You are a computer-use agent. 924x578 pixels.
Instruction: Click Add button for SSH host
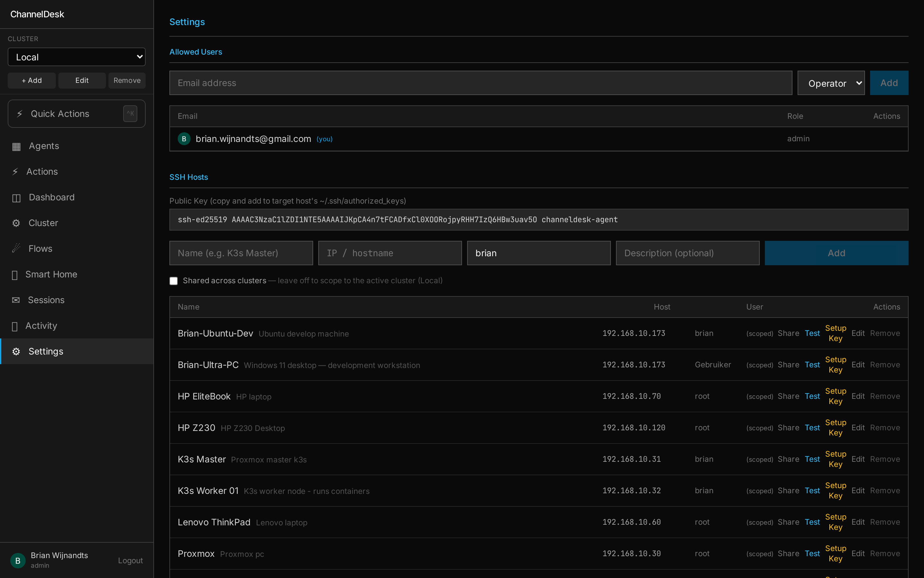coord(836,253)
